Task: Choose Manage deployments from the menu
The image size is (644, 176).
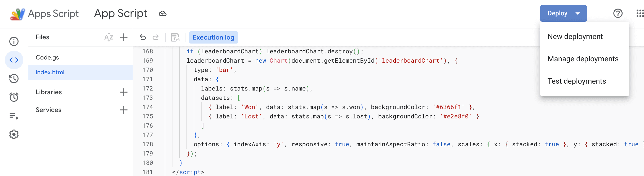Action: pos(583,59)
